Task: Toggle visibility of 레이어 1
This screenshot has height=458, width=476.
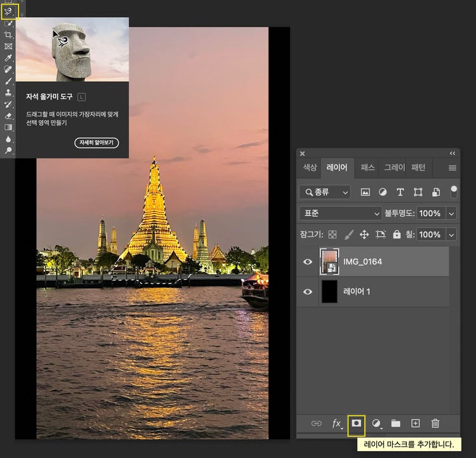Action: (308, 292)
